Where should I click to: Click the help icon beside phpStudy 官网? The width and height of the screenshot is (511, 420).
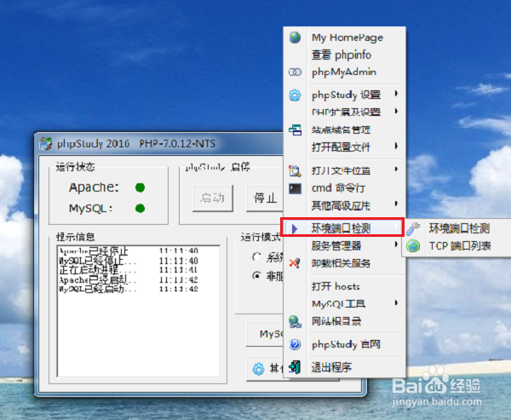pyautogui.click(x=295, y=345)
